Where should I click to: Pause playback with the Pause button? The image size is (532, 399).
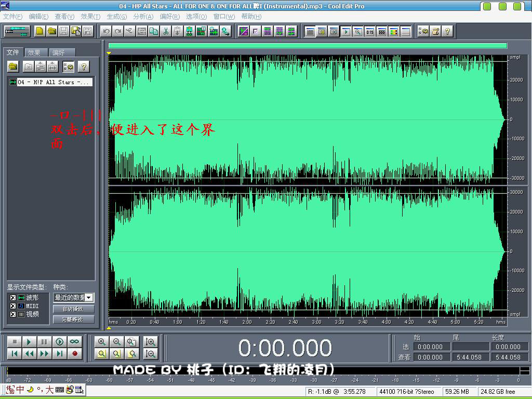coord(44,342)
